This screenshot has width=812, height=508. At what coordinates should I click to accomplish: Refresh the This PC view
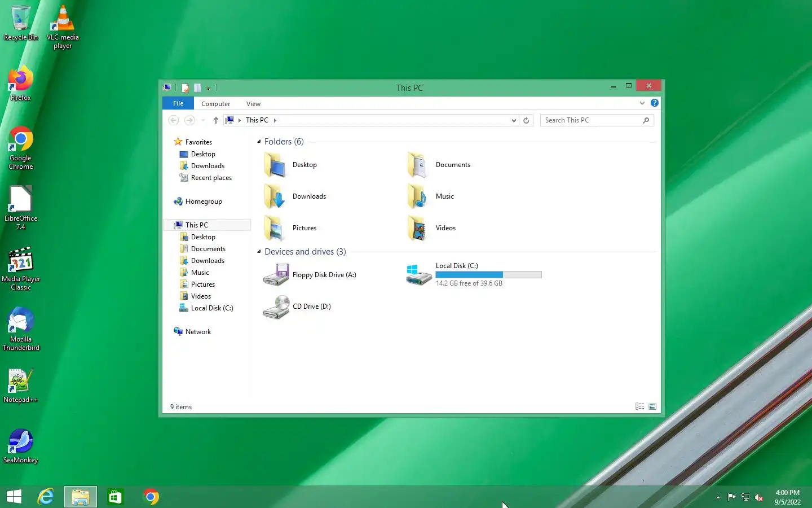click(x=526, y=120)
